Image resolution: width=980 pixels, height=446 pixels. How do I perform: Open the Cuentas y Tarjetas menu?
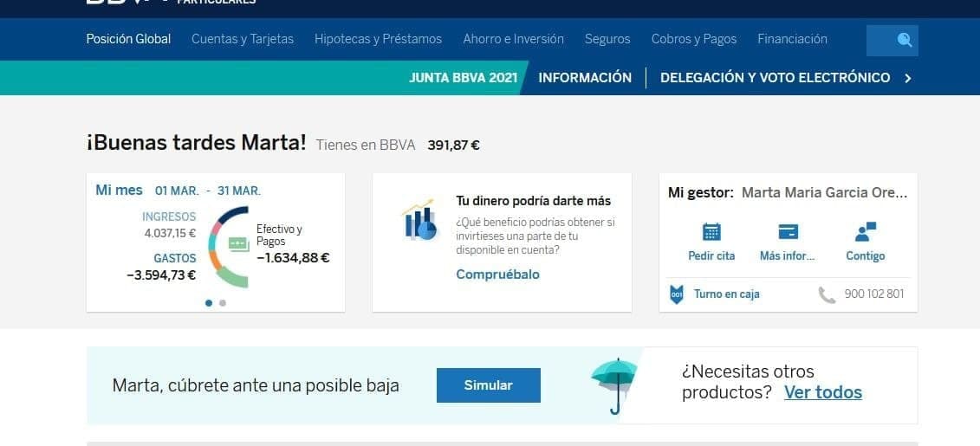click(x=243, y=39)
